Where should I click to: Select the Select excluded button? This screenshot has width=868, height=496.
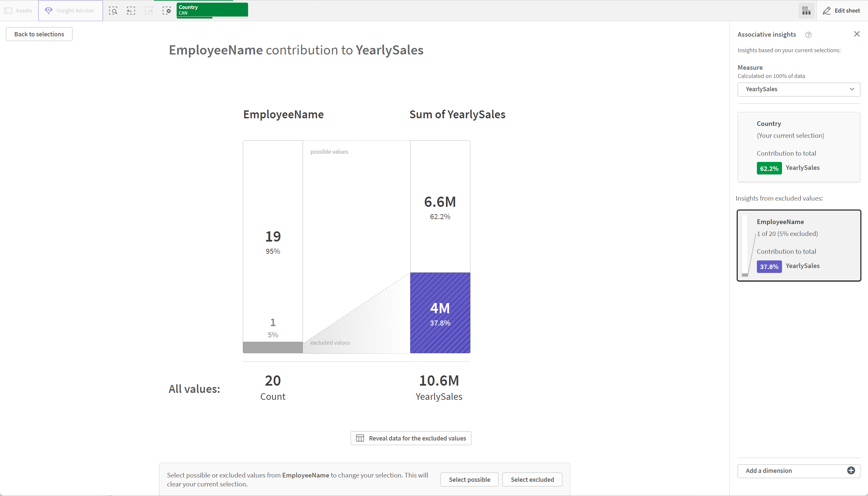[x=532, y=479]
